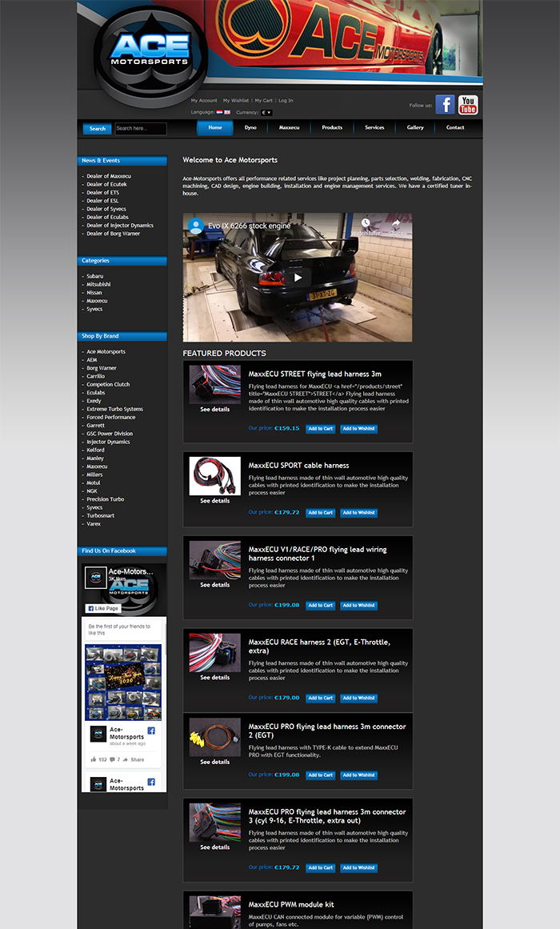Add MaxxECU PRO connector 3 to cart
560x929 pixels.
pos(321,867)
